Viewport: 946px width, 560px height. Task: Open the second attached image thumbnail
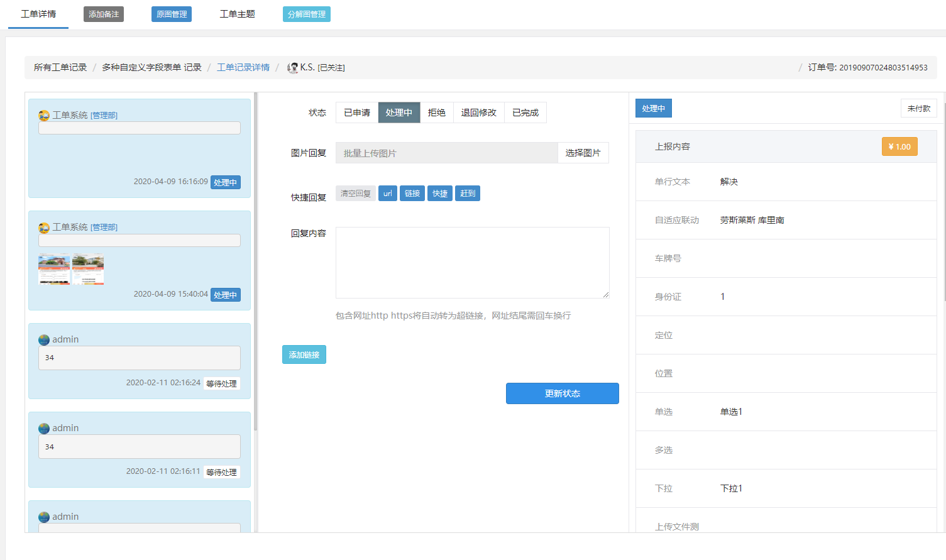(88, 269)
